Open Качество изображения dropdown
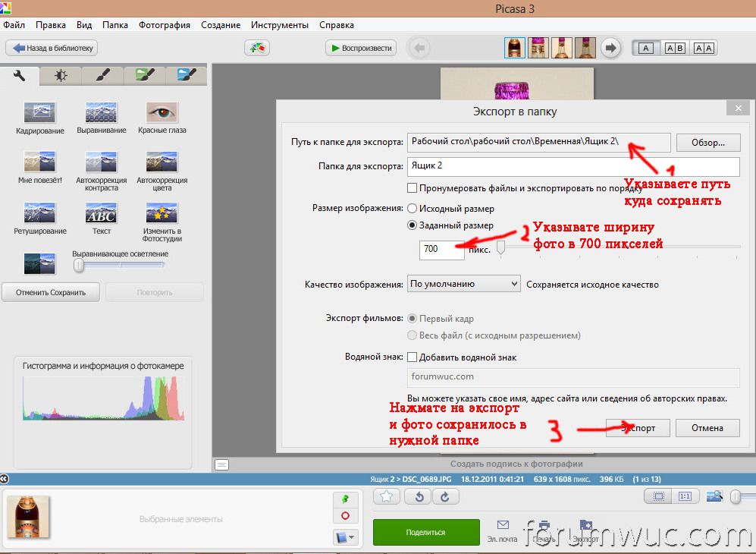 (463, 285)
